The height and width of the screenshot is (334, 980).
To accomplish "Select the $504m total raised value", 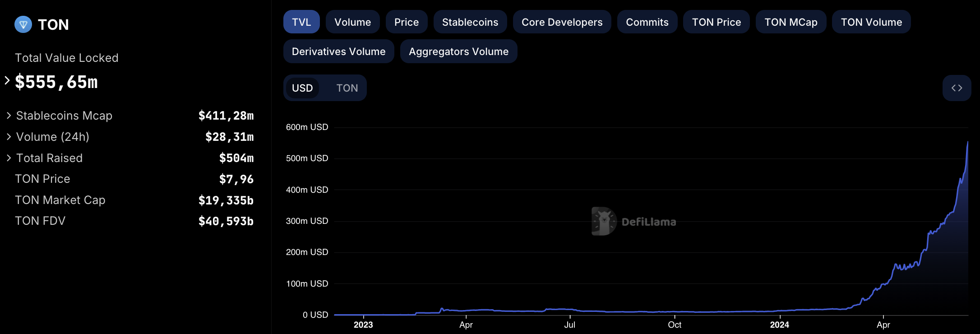I will click(x=236, y=158).
